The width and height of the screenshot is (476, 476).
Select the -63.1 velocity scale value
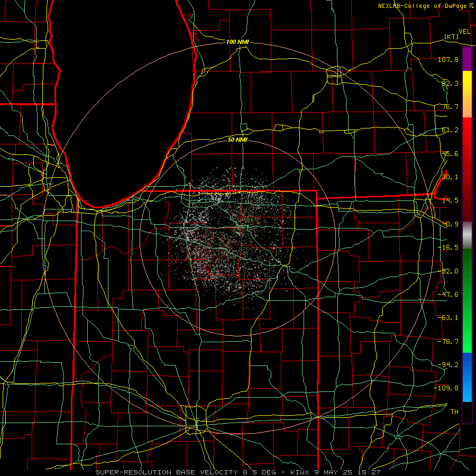click(448, 318)
